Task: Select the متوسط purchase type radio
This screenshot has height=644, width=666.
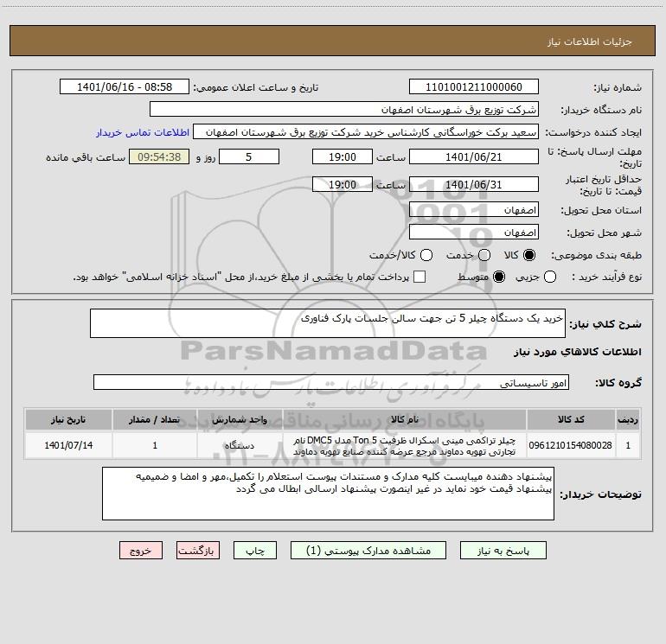Action: tap(499, 277)
